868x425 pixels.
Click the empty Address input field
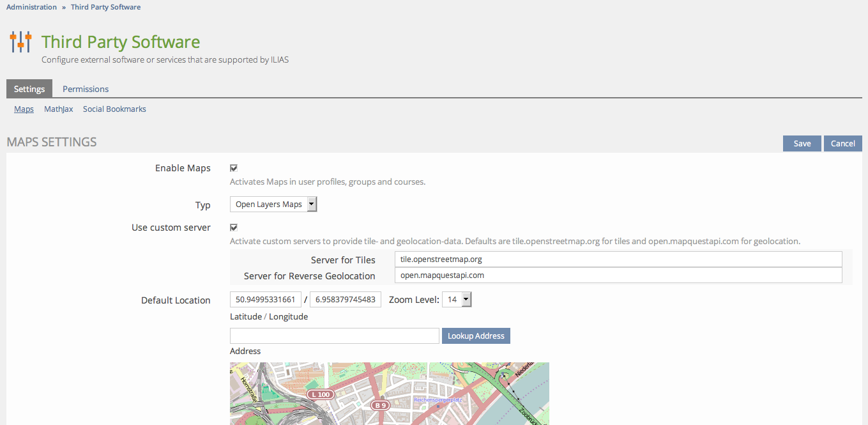click(x=334, y=336)
